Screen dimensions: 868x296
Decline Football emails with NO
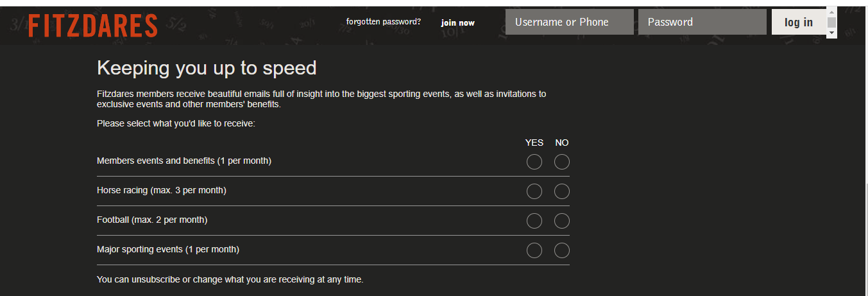click(x=562, y=221)
